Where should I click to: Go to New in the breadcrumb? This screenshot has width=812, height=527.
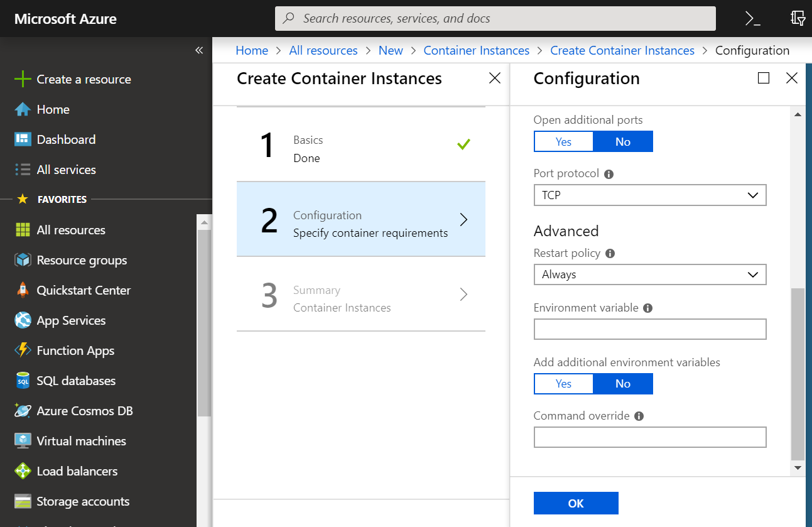(x=391, y=50)
